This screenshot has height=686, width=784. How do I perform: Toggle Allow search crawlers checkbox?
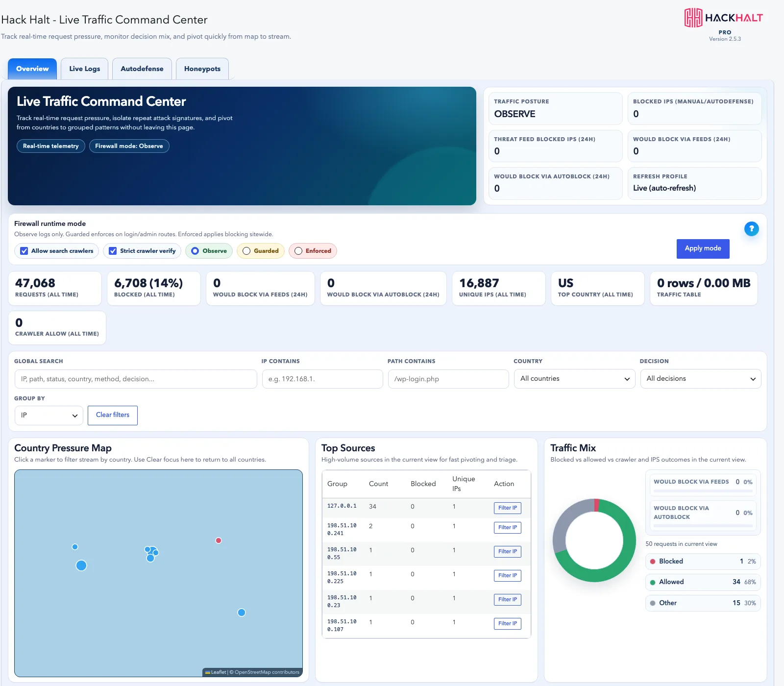tap(24, 251)
